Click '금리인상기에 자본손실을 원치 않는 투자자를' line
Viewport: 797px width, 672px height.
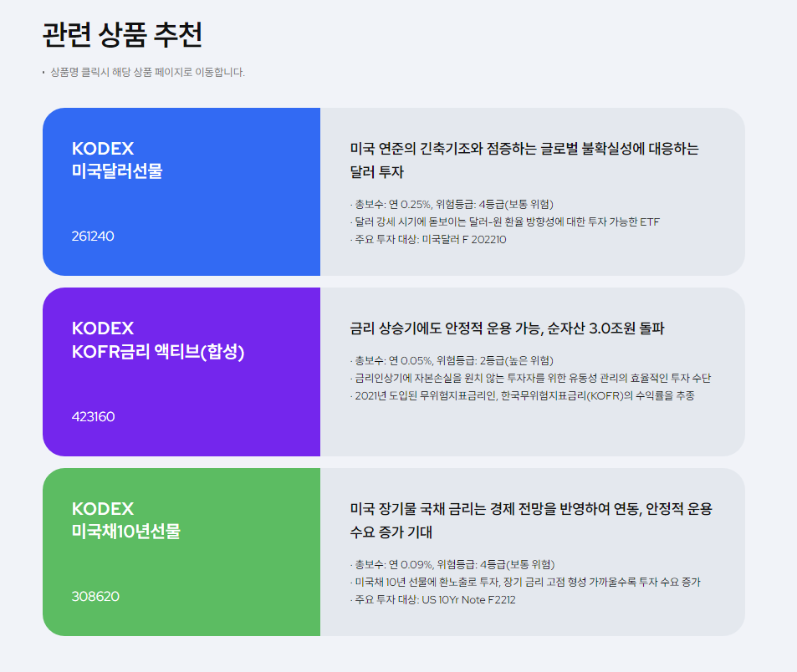pyautogui.click(x=530, y=379)
